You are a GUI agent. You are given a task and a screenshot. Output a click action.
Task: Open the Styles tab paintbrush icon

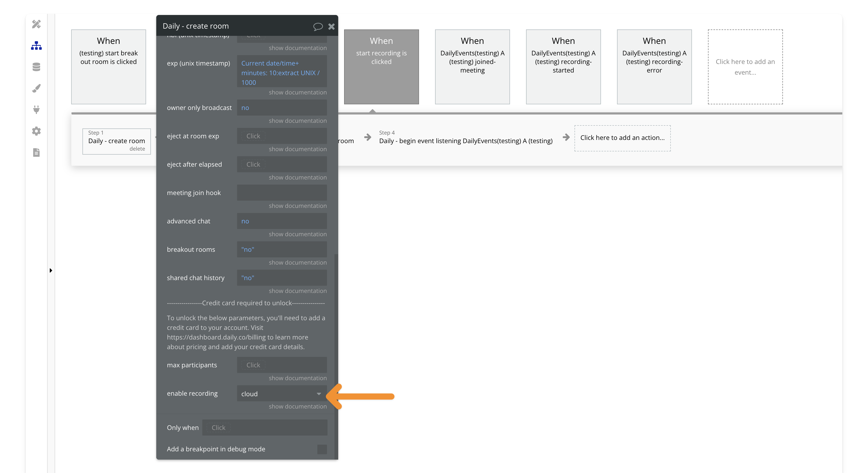pyautogui.click(x=36, y=88)
